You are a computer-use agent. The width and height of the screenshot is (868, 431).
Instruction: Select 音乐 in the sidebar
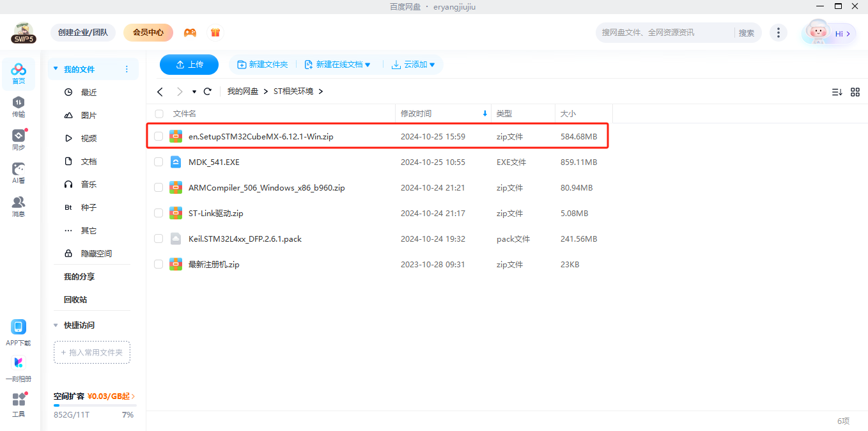(x=89, y=184)
